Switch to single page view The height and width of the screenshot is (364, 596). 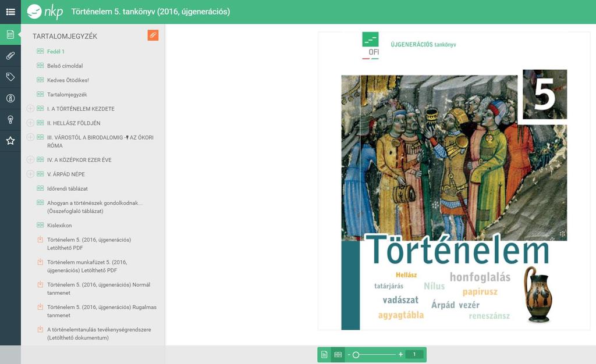click(324, 355)
